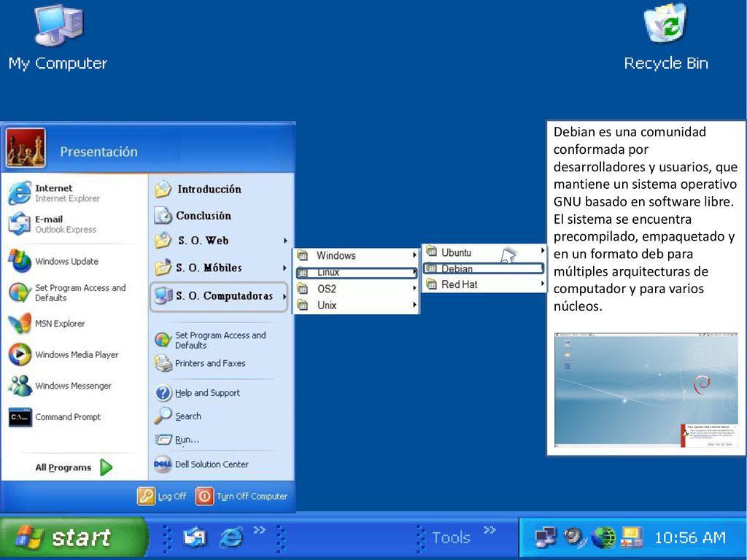Viewport: 747px width, 560px height.
Task: Open the Help and Support question mark icon
Action: pos(163,393)
